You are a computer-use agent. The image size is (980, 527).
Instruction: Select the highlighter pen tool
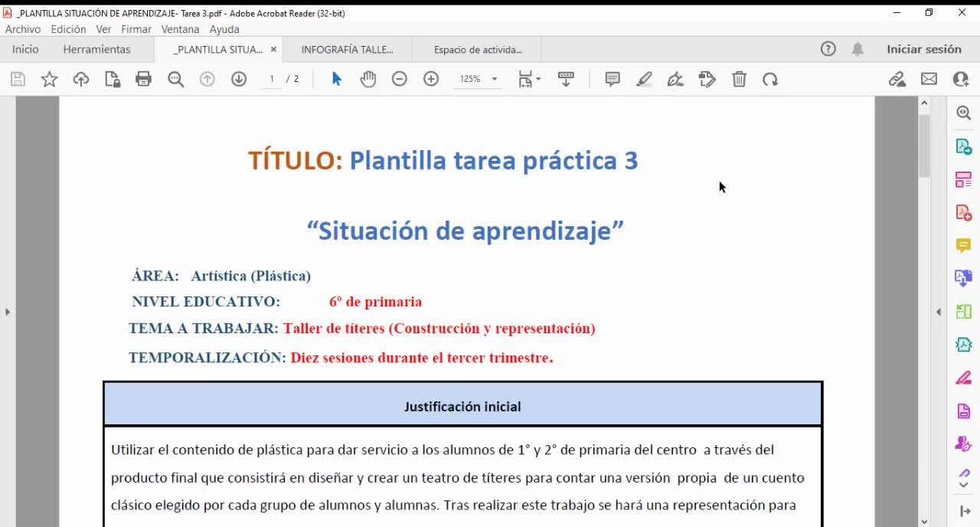[644, 79]
